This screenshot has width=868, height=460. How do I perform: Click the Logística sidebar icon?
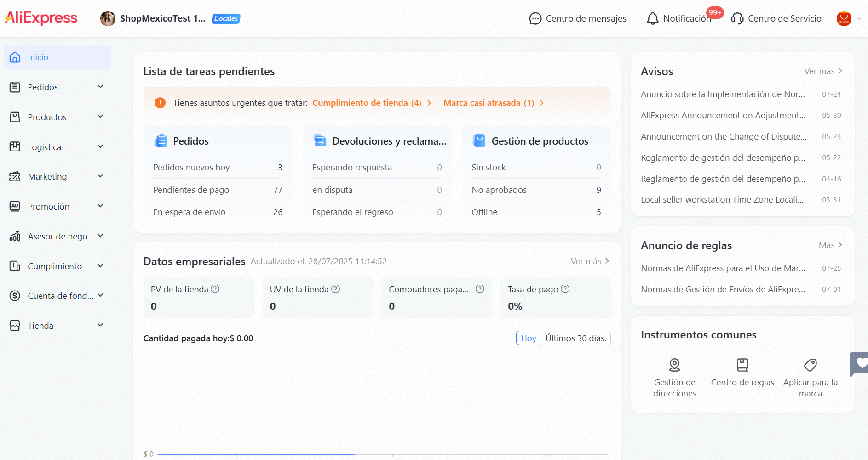coord(15,147)
